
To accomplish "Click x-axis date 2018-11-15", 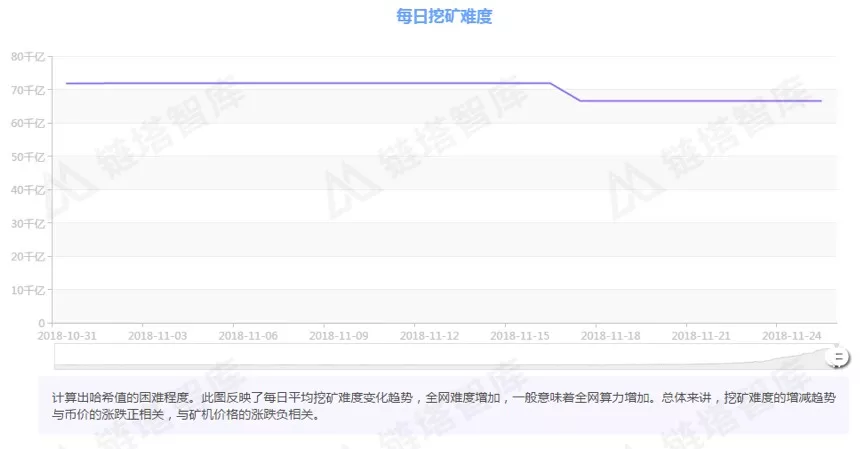I will [520, 336].
